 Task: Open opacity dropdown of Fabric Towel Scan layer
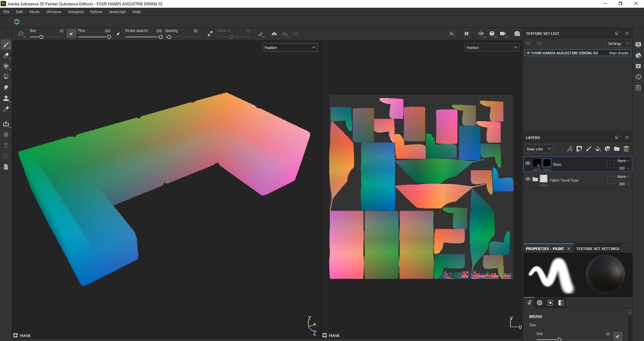click(x=624, y=184)
